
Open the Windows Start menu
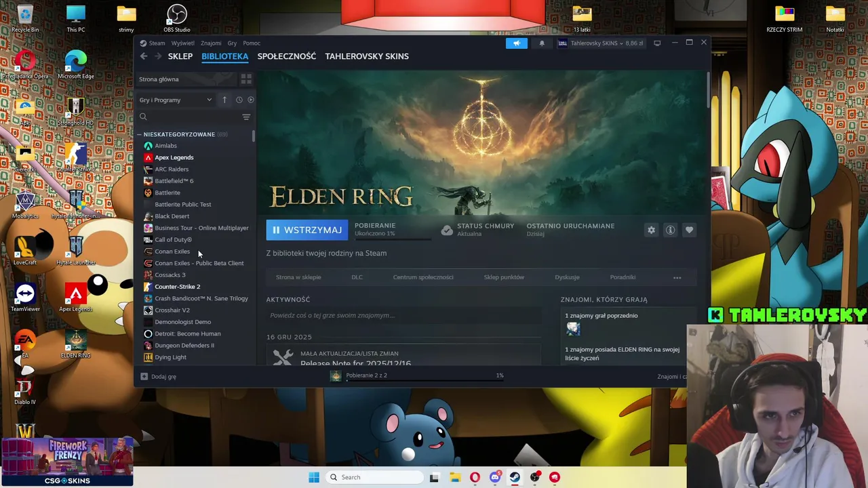(x=314, y=477)
